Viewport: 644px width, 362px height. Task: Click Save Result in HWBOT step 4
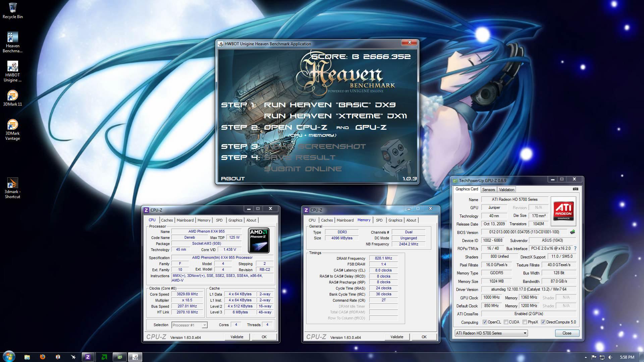coord(300,158)
